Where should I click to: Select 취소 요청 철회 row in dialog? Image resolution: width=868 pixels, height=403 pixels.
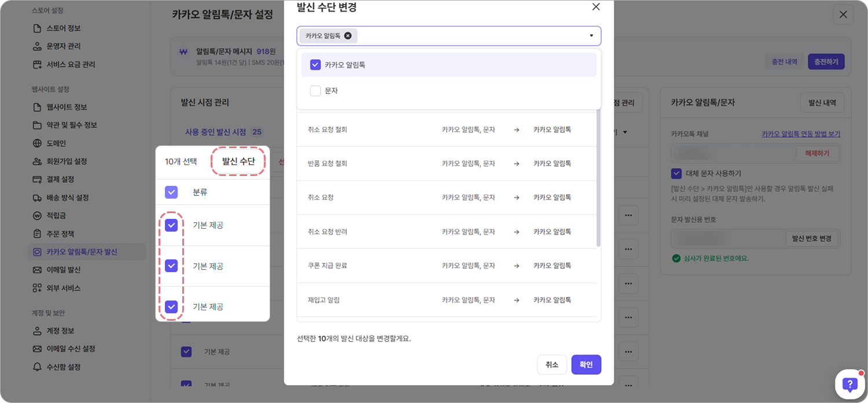[x=447, y=130]
